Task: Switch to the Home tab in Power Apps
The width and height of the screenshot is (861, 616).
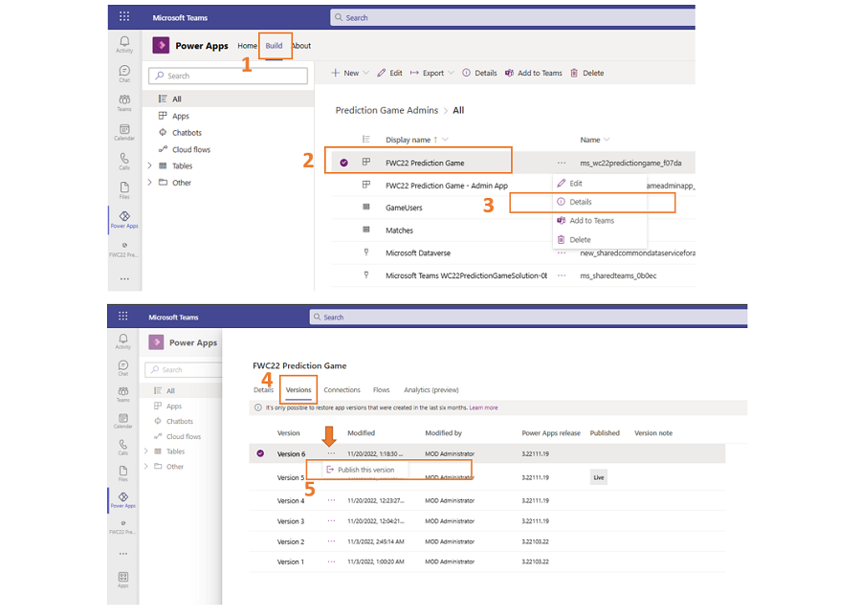Action: [247, 46]
